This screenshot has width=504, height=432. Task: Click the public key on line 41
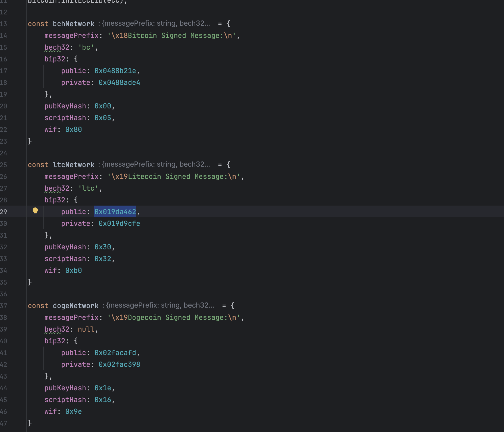[73, 353]
